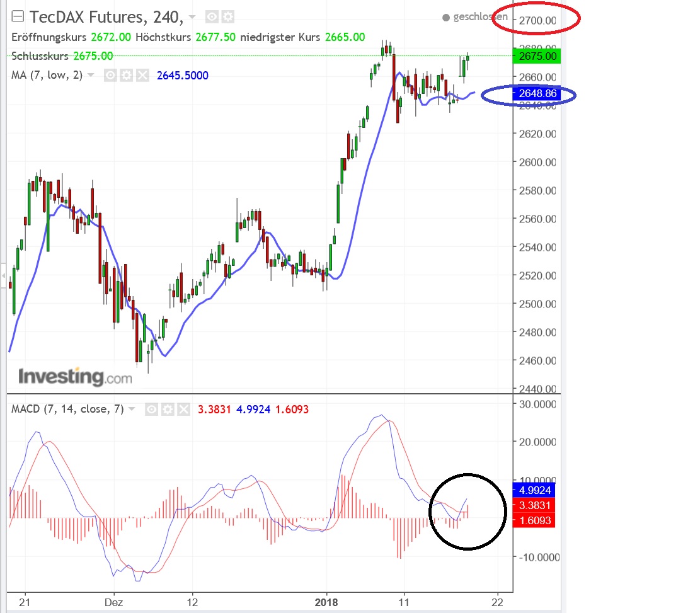Expand the MA (7, low, 2) dropdown arrow
Image resolution: width=700 pixels, height=613 pixels.
pyautogui.click(x=89, y=75)
